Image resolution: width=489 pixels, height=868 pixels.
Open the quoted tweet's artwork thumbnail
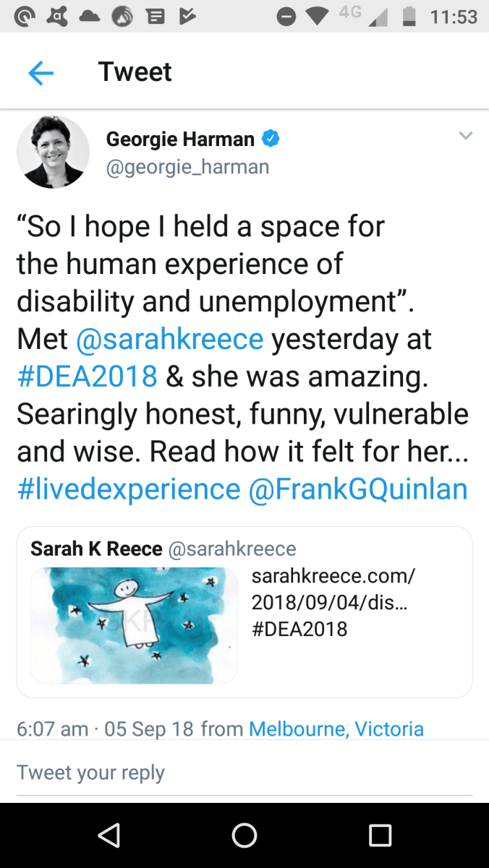(x=134, y=625)
